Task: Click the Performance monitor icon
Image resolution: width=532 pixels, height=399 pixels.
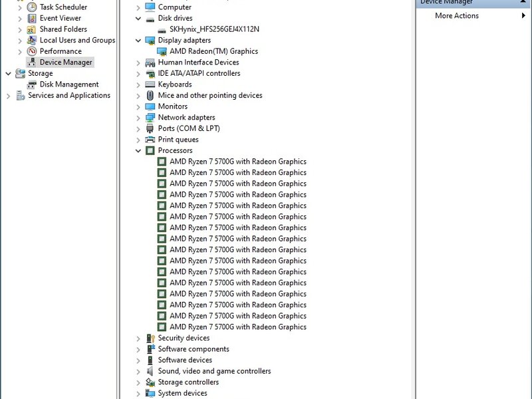Action: click(32, 51)
